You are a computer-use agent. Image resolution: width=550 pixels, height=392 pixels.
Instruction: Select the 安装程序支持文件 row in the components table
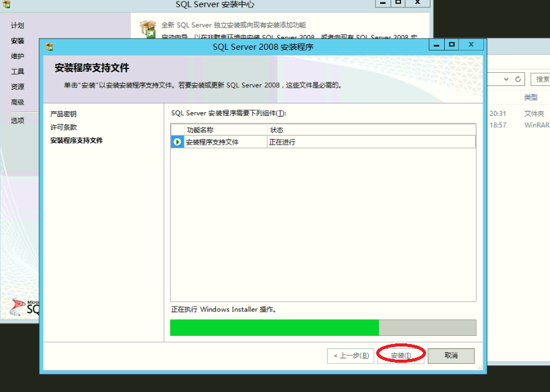coord(323,141)
